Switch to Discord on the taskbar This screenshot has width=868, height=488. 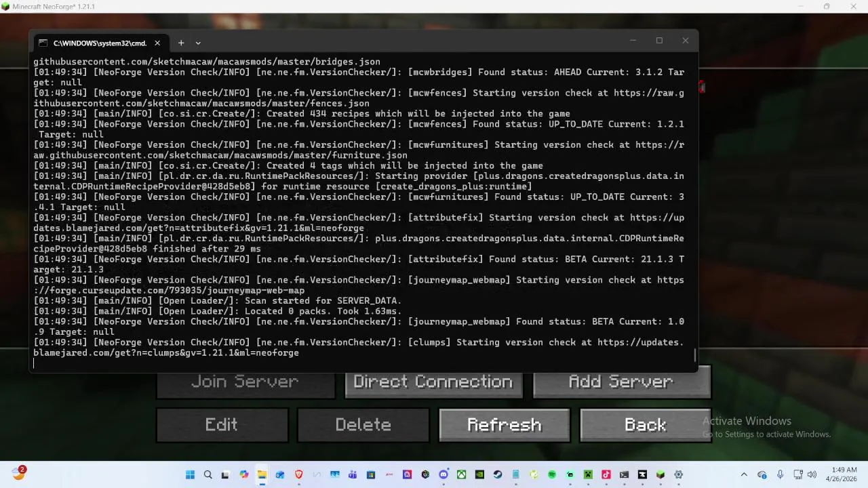pos(443,474)
